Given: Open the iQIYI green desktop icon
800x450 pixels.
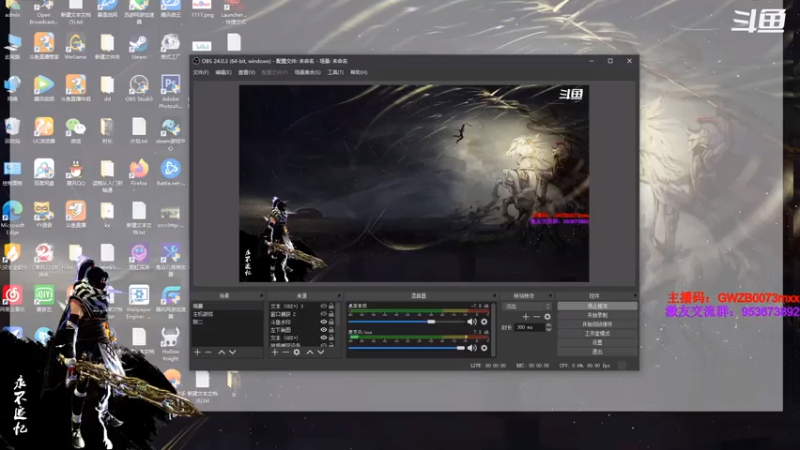Looking at the screenshot, I should (44, 298).
